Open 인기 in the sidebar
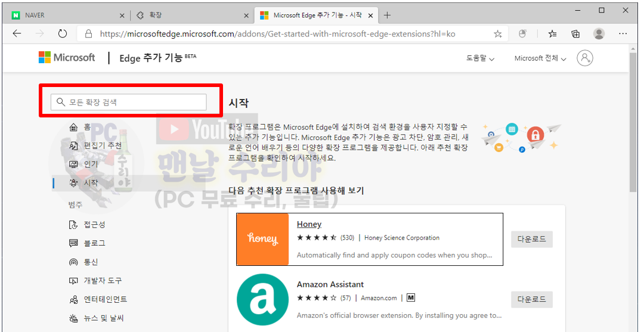 point(84,164)
